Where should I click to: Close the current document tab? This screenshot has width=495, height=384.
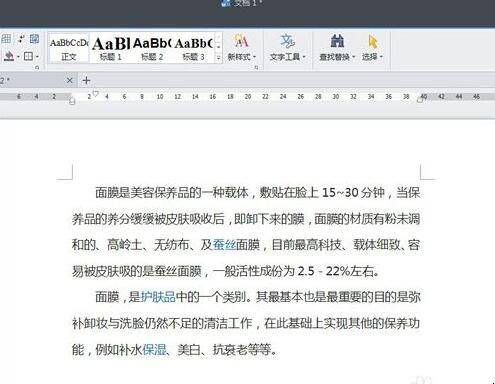coord(69,80)
